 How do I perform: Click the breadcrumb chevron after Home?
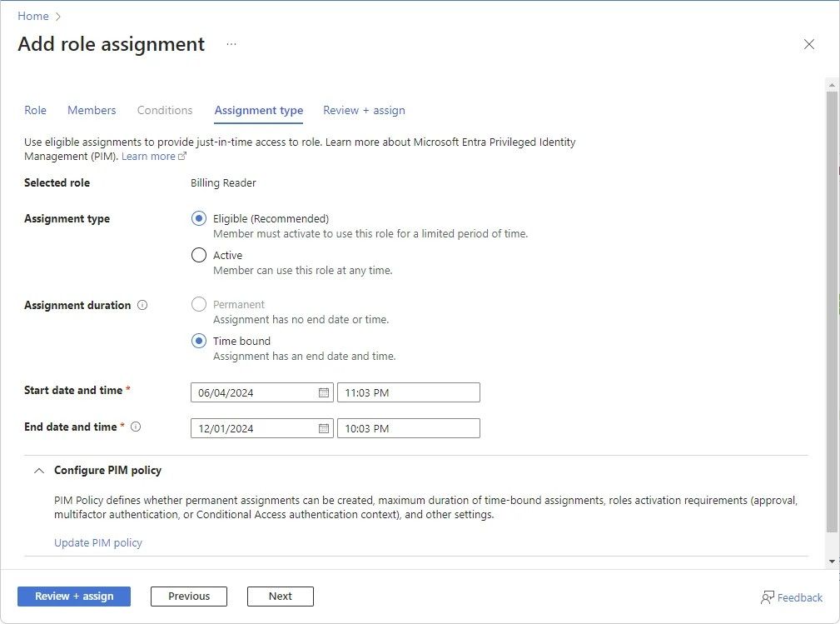[57, 15]
